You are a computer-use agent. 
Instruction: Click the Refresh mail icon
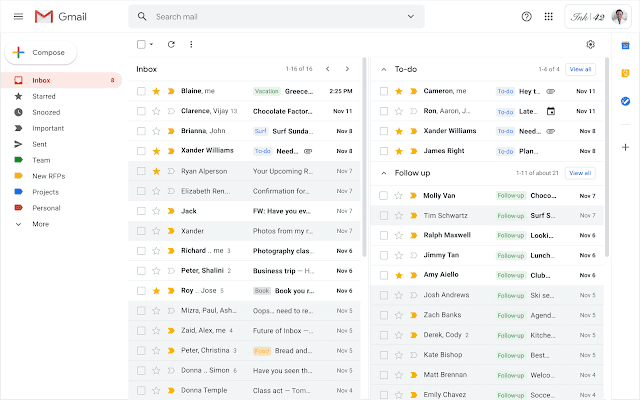(171, 44)
